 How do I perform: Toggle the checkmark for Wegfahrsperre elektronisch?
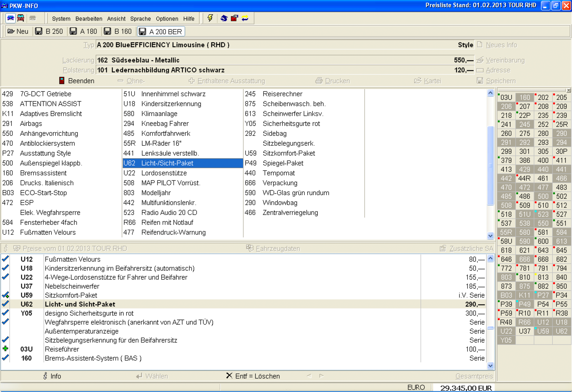(x=5, y=322)
